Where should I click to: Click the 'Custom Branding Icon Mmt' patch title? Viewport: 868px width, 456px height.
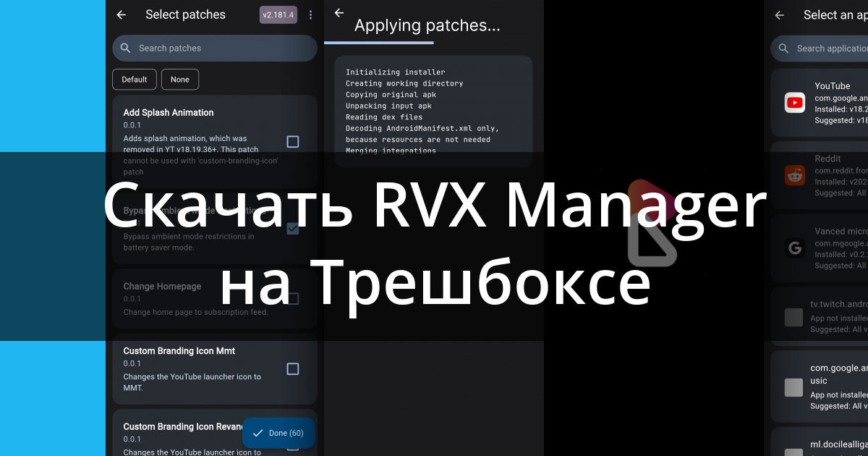179,351
